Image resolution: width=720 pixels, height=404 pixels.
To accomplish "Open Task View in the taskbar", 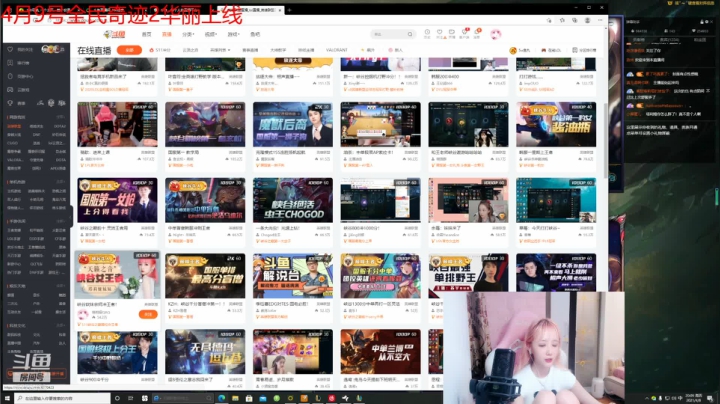I will click(x=130, y=398).
